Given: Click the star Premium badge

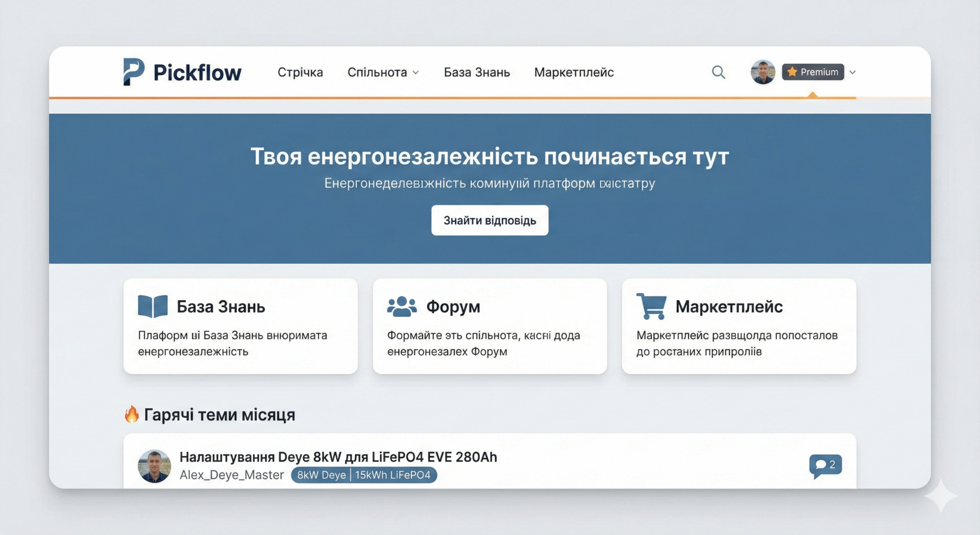Looking at the screenshot, I should pyautogui.click(x=813, y=72).
